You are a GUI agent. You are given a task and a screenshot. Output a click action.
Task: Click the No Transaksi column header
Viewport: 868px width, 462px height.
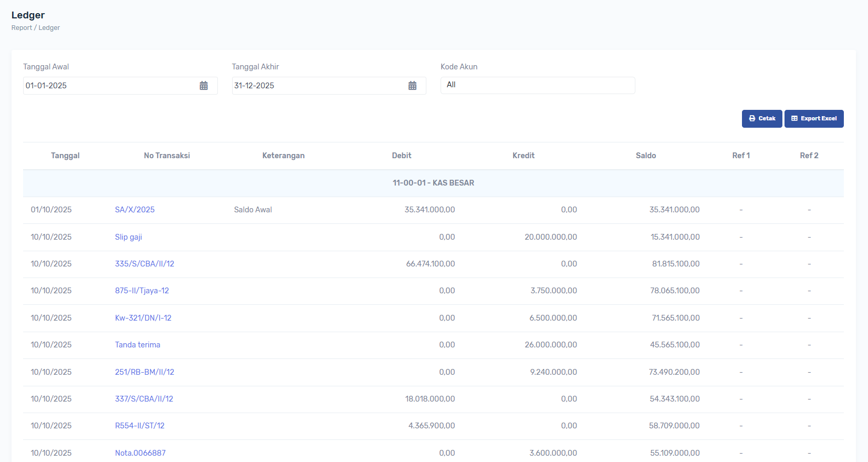pyautogui.click(x=166, y=156)
